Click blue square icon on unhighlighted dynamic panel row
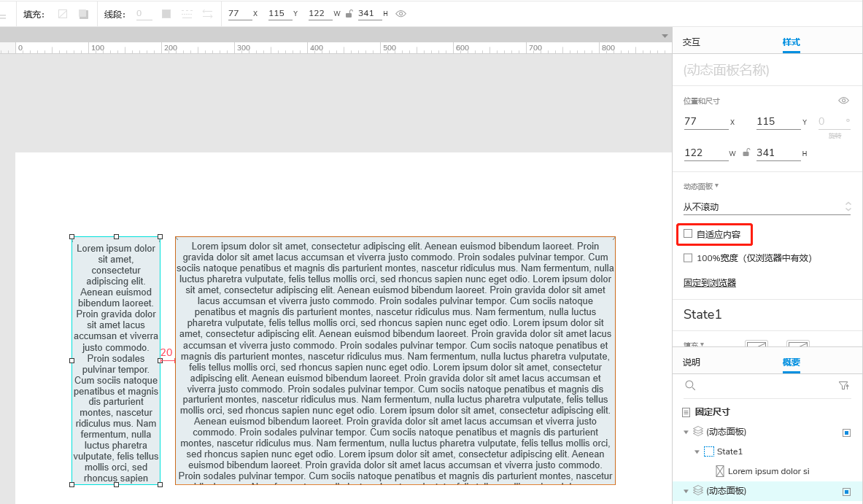Screen dimensions: 863x504 coord(846,433)
